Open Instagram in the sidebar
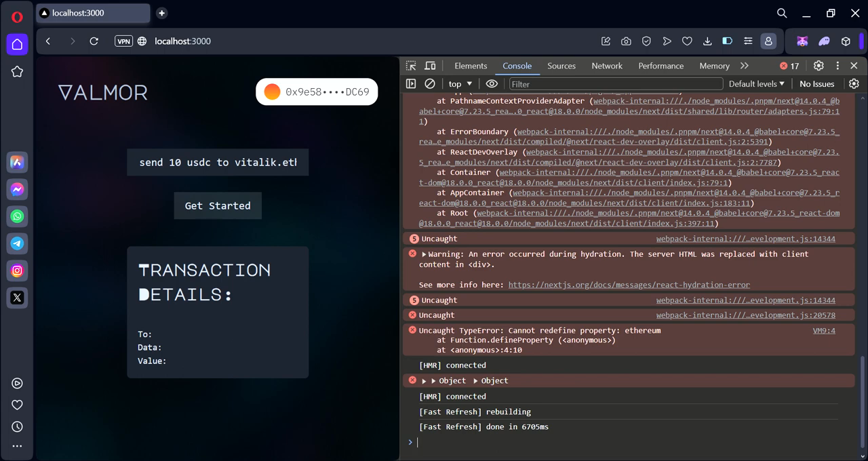Screen dimensions: 868x461 click(17, 270)
